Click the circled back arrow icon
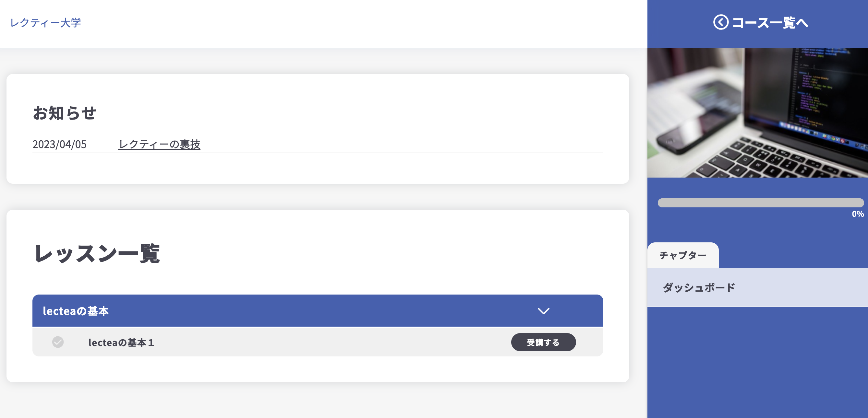 click(720, 23)
